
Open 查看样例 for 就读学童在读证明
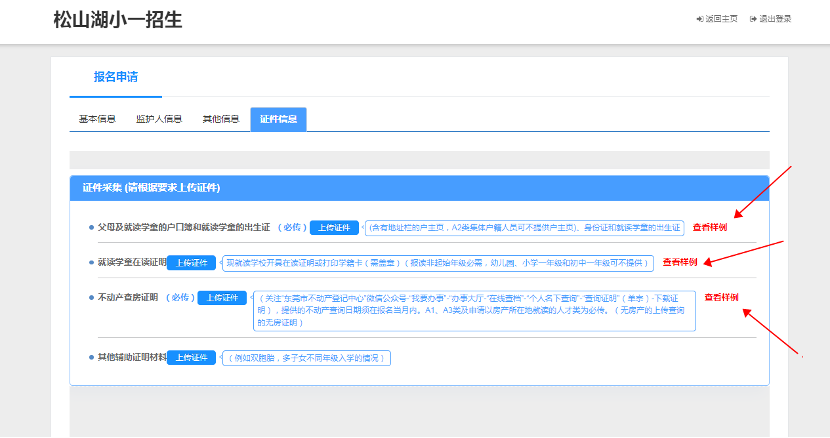click(x=680, y=262)
